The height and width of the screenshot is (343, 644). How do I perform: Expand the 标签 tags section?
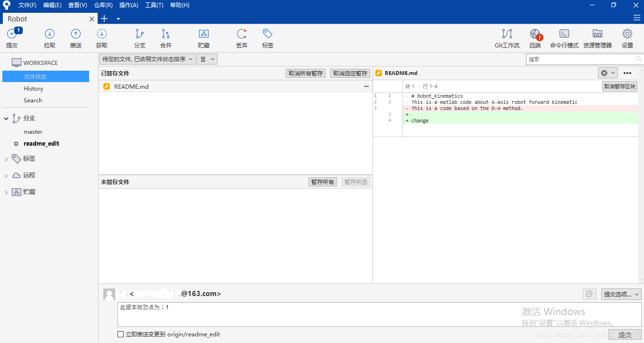pos(6,159)
